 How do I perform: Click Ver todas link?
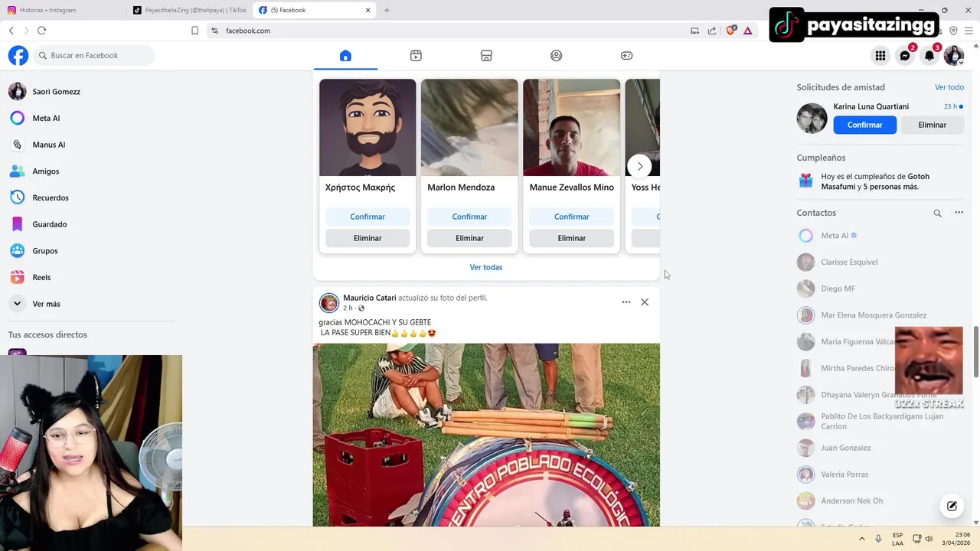coord(486,267)
